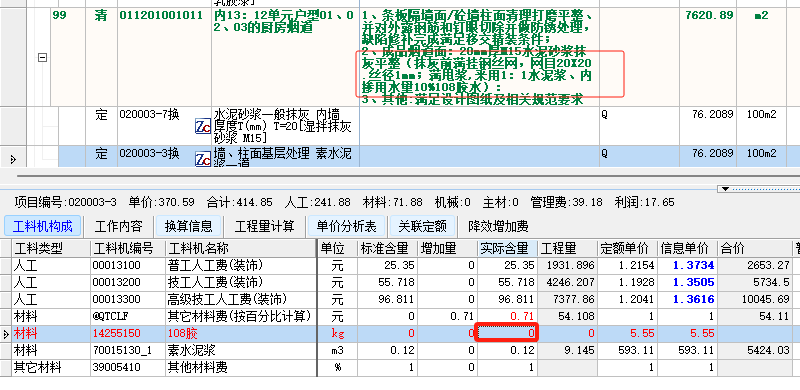The image size is (800, 390).
Task: Click 标准含量 column header
Action: click(x=388, y=249)
